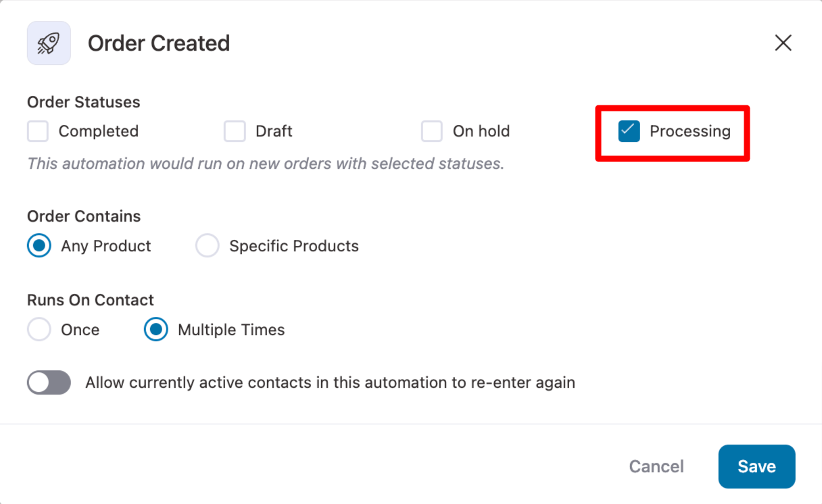
Task: Check the On hold status box
Action: coord(432,131)
